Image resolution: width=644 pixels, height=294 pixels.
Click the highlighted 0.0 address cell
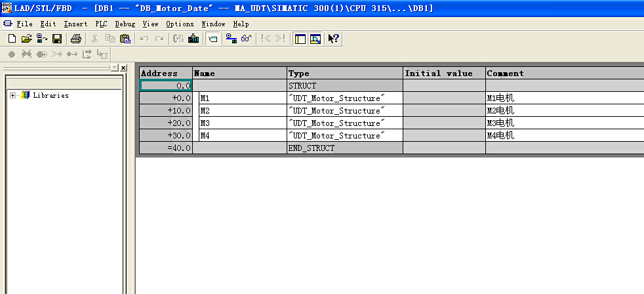pos(165,86)
